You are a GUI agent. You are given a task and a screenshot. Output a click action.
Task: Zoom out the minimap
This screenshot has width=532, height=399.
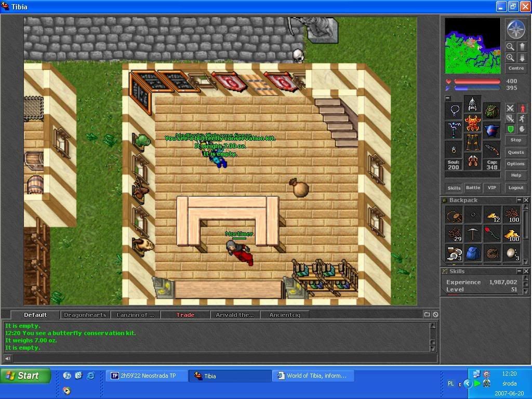click(x=510, y=46)
